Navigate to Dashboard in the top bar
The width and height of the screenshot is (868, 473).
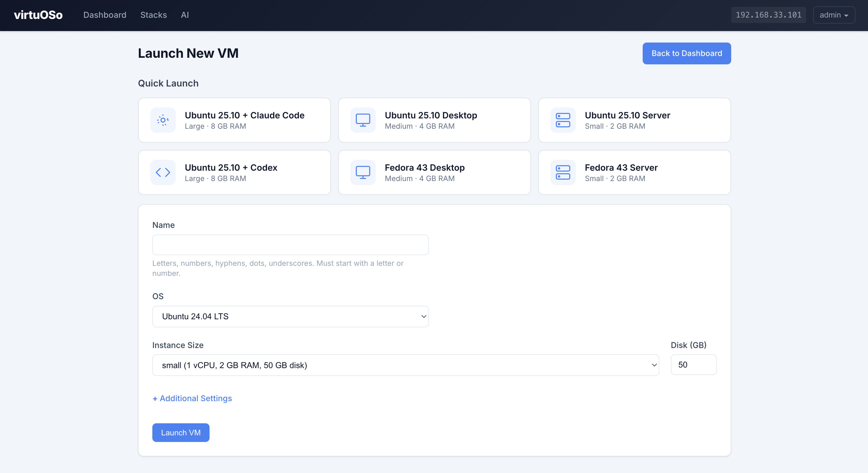pos(104,15)
